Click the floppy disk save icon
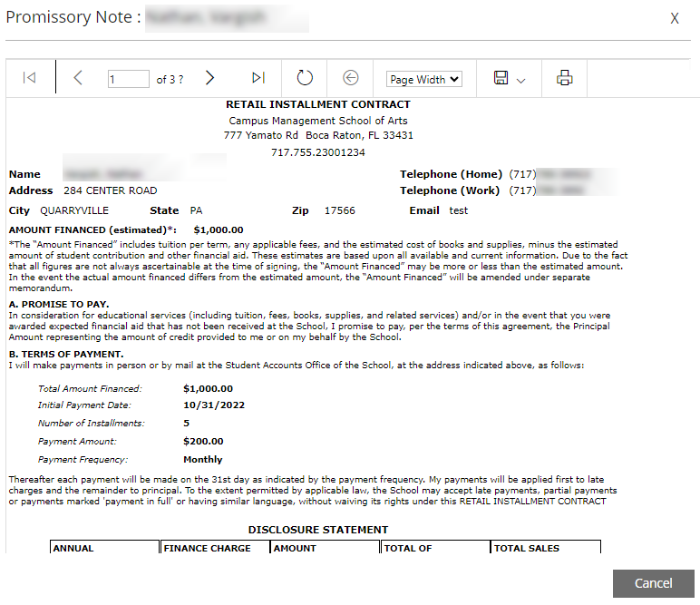 501,78
